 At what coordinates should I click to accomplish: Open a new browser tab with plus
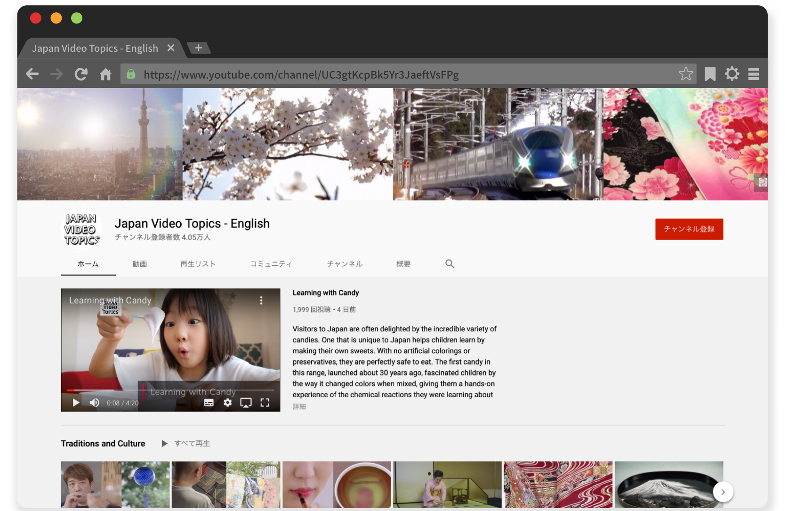199,48
